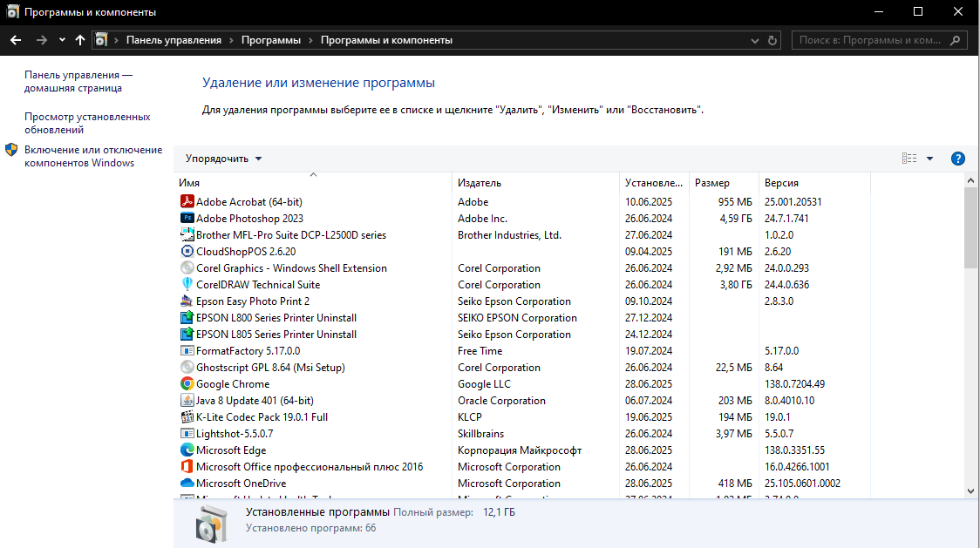The image size is (980, 548).
Task: Open the Упорядочить dropdown menu
Action: (224, 159)
